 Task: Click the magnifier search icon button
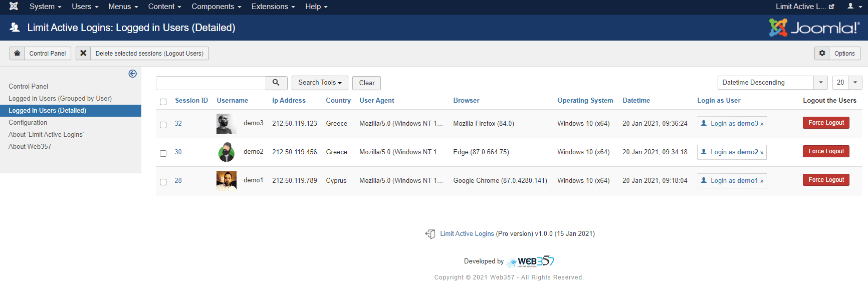click(276, 83)
